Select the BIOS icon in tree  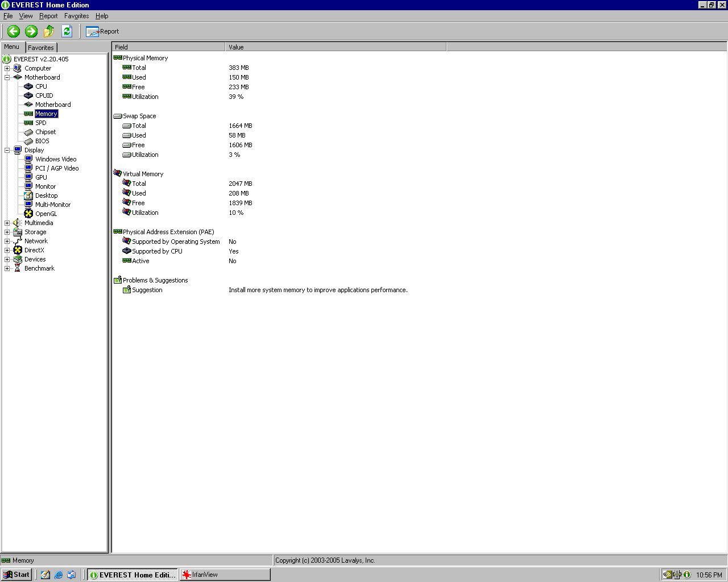[28, 141]
